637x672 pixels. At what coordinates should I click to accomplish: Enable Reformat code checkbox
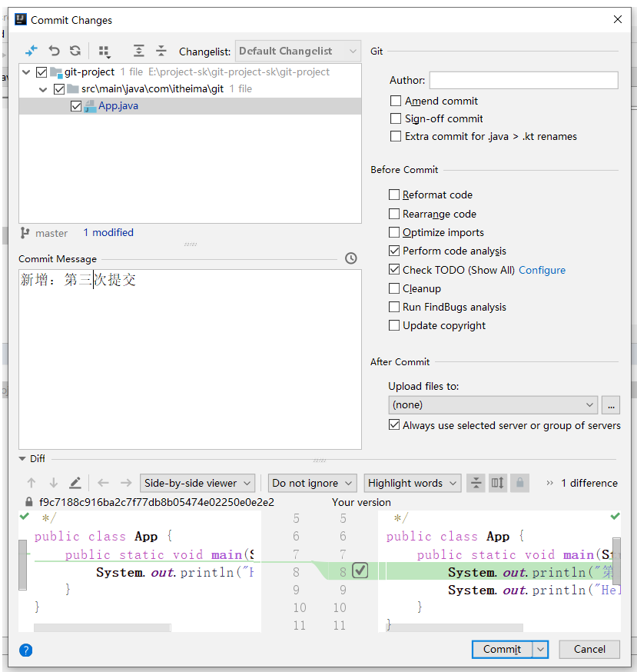point(393,195)
